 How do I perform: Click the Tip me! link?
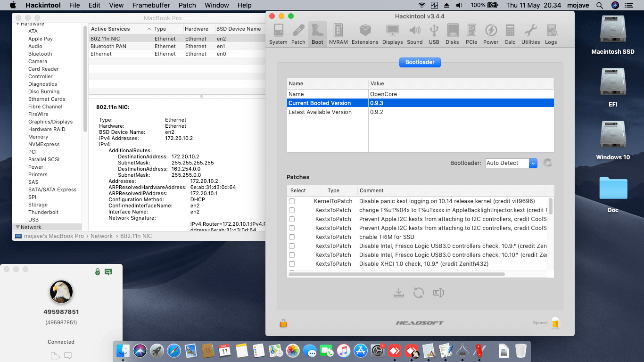pyautogui.click(x=540, y=323)
